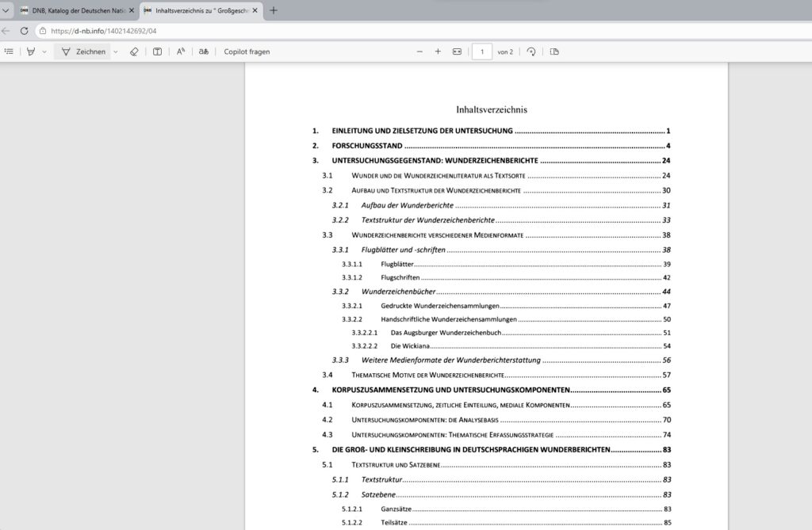Click entry Flugblätter 3.3.1.1

click(506, 265)
